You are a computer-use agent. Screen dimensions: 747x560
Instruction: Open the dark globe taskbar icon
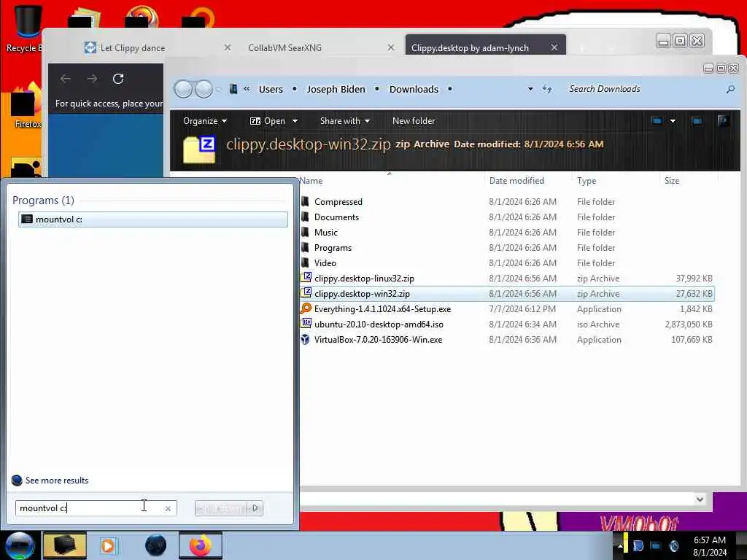155,545
